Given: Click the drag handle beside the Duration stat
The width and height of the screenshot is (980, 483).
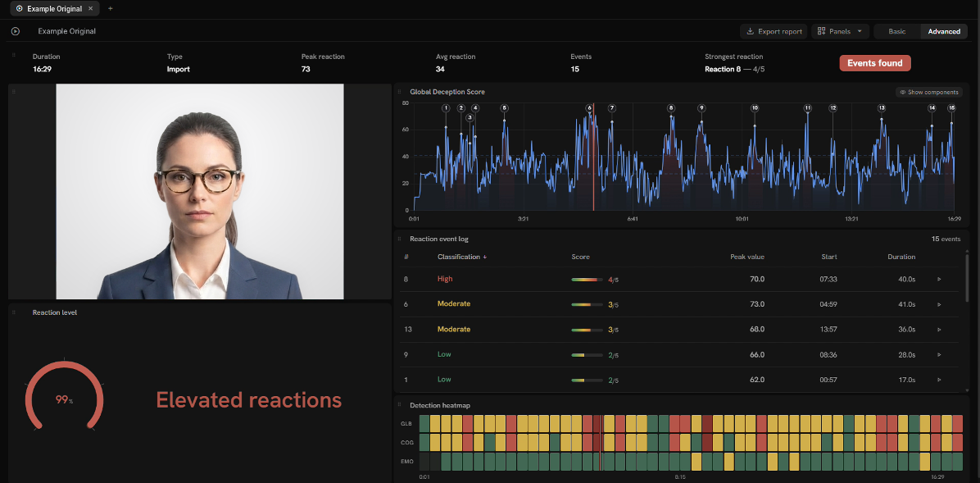Looking at the screenshot, I should (14, 55).
